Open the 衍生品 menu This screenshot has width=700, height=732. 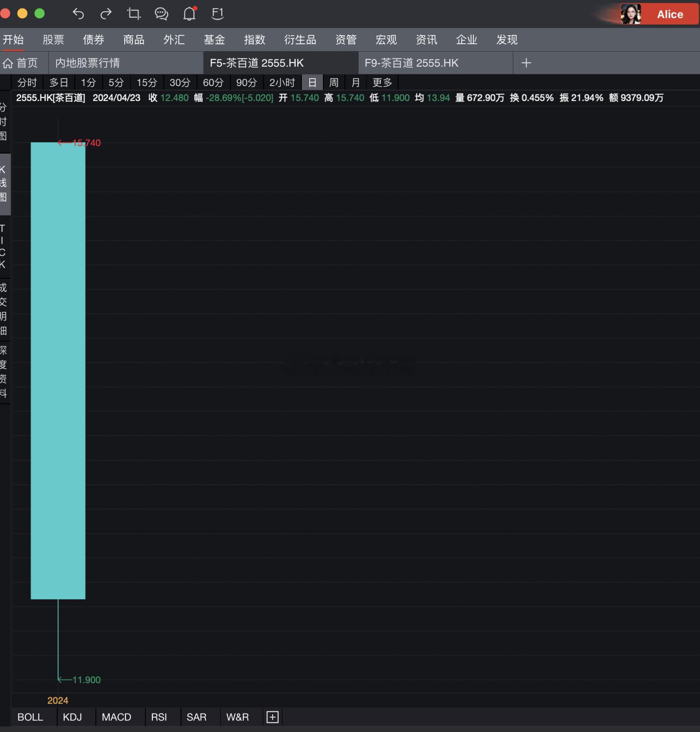(300, 40)
